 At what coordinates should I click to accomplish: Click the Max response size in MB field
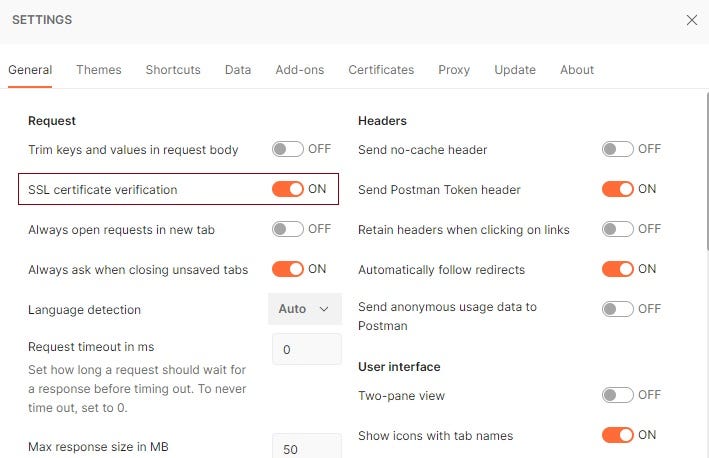[x=307, y=446]
